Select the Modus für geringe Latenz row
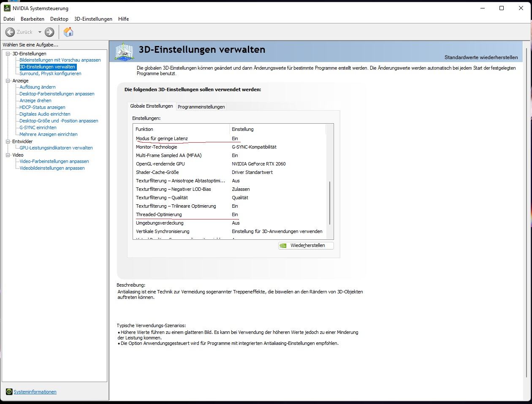 click(230, 138)
